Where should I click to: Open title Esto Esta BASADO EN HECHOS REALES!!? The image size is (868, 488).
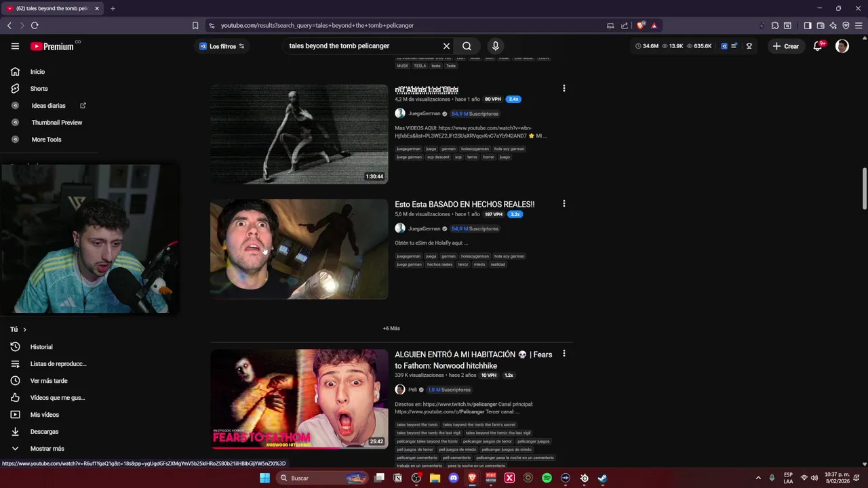coord(465,204)
